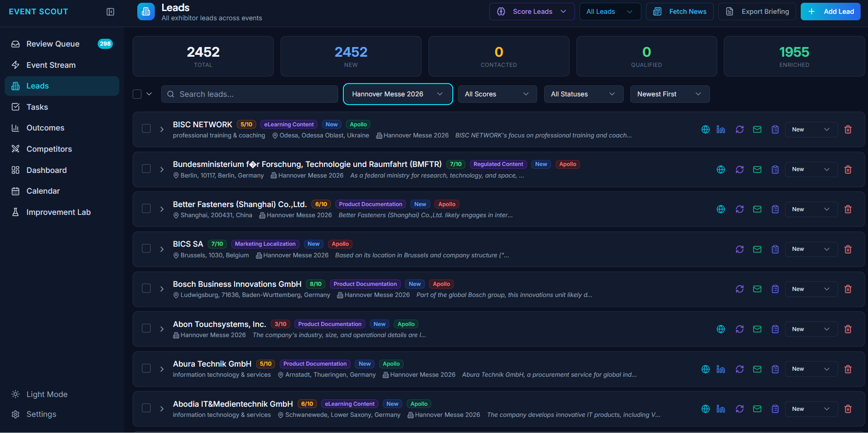The height and width of the screenshot is (433, 868).
Task: Email icon for Bosch Business Innovations
Action: [x=757, y=289]
